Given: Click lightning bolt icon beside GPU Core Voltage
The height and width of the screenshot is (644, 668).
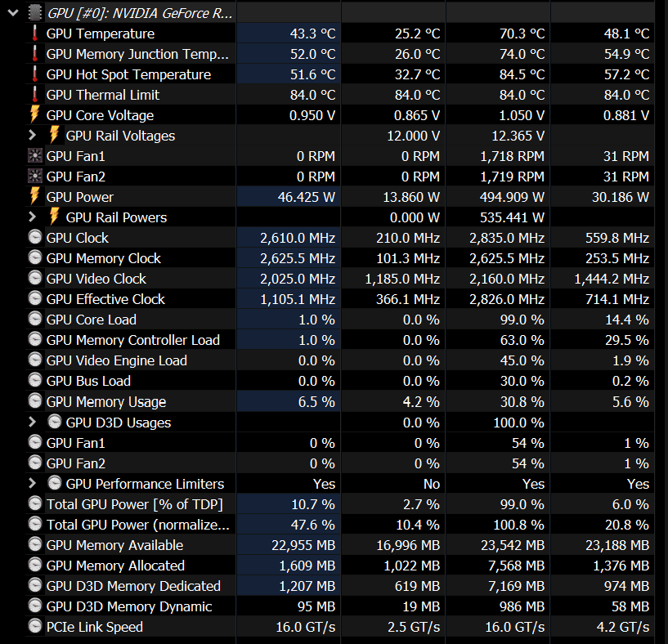Looking at the screenshot, I should click(35, 114).
